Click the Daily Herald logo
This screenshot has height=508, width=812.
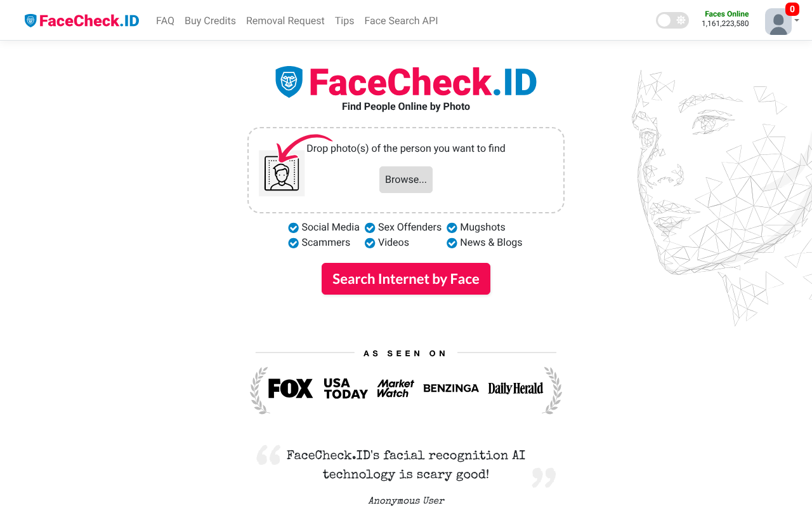tap(515, 389)
